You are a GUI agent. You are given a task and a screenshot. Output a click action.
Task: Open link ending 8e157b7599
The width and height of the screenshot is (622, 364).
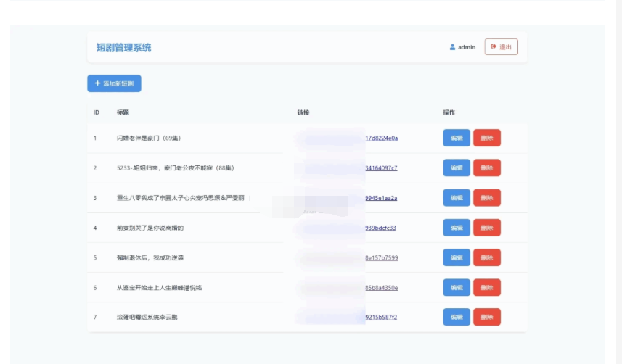pos(382,257)
